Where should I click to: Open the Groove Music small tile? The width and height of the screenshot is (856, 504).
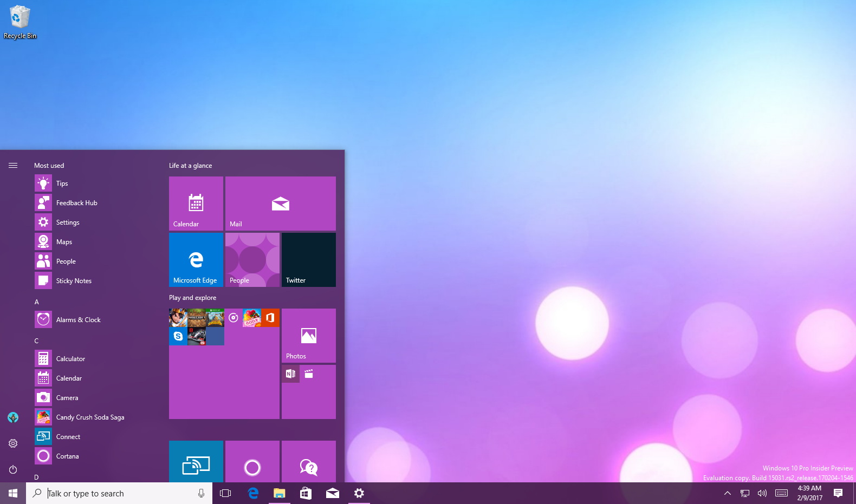tap(234, 318)
